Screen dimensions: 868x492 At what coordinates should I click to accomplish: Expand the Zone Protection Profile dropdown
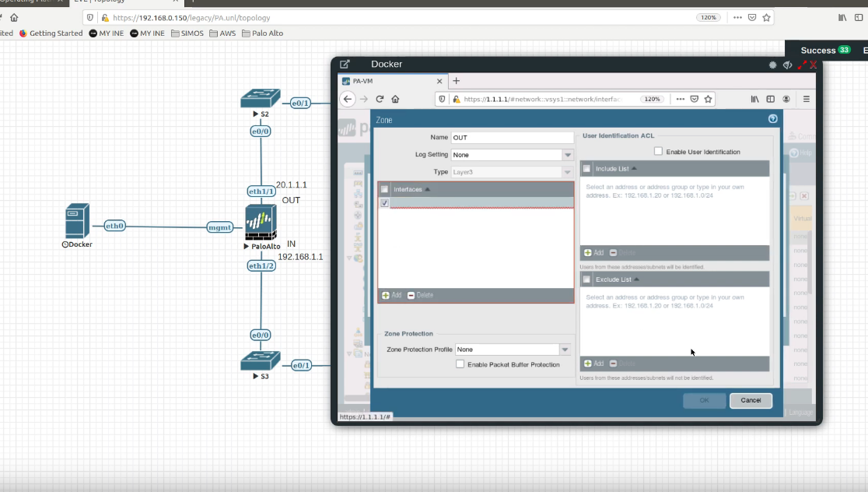coord(565,350)
